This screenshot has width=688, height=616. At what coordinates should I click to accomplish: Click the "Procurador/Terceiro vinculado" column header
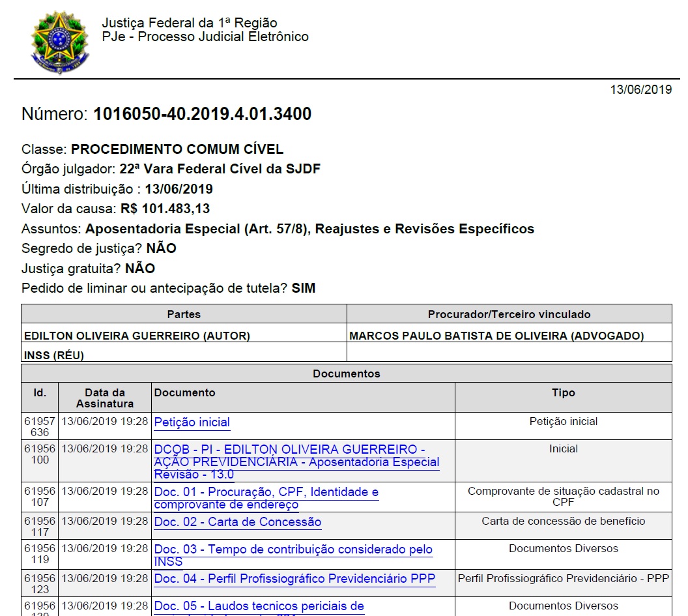tap(509, 314)
